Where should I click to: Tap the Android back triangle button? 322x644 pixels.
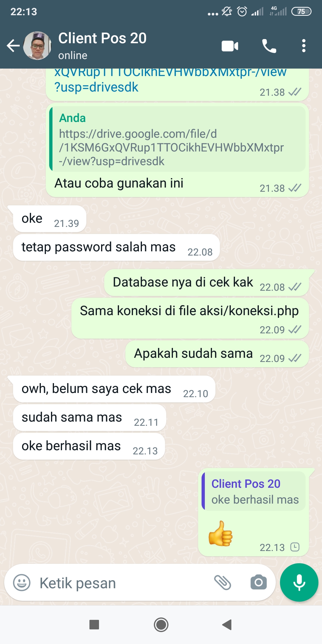point(227,624)
